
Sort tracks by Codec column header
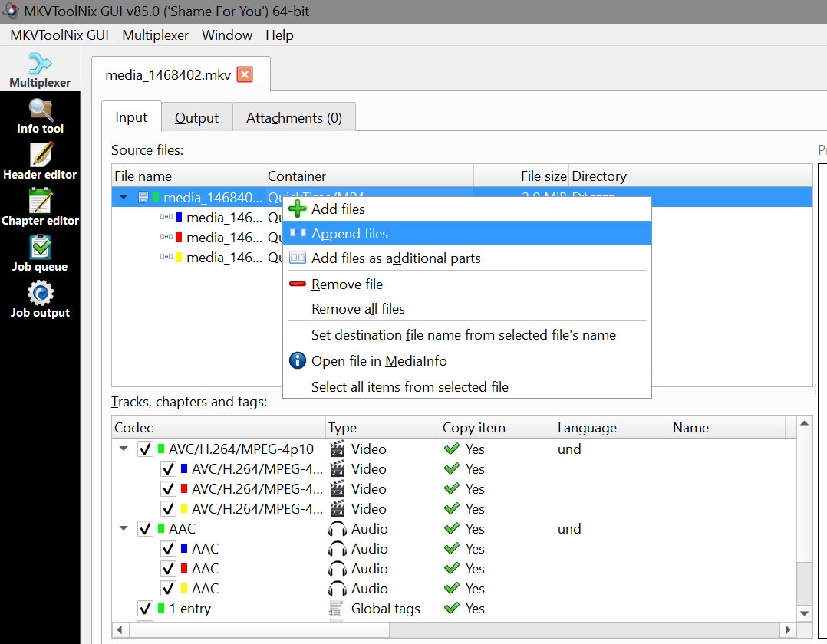pyautogui.click(x=219, y=427)
